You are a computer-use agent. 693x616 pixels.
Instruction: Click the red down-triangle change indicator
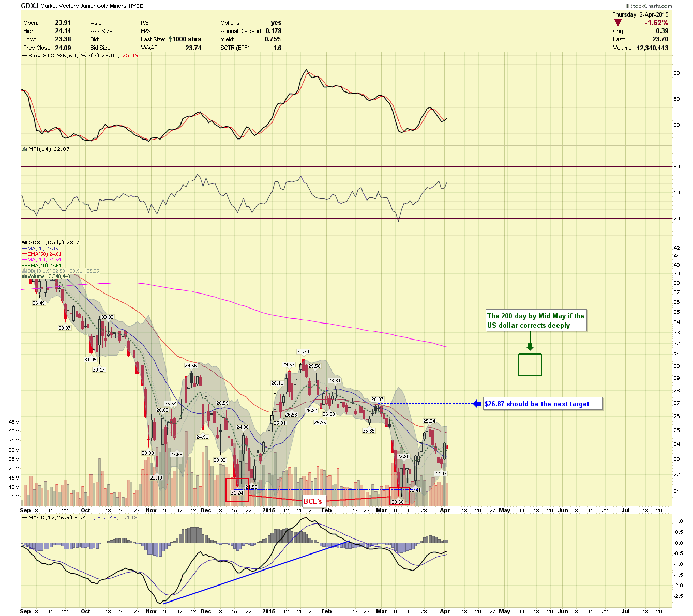pos(618,23)
